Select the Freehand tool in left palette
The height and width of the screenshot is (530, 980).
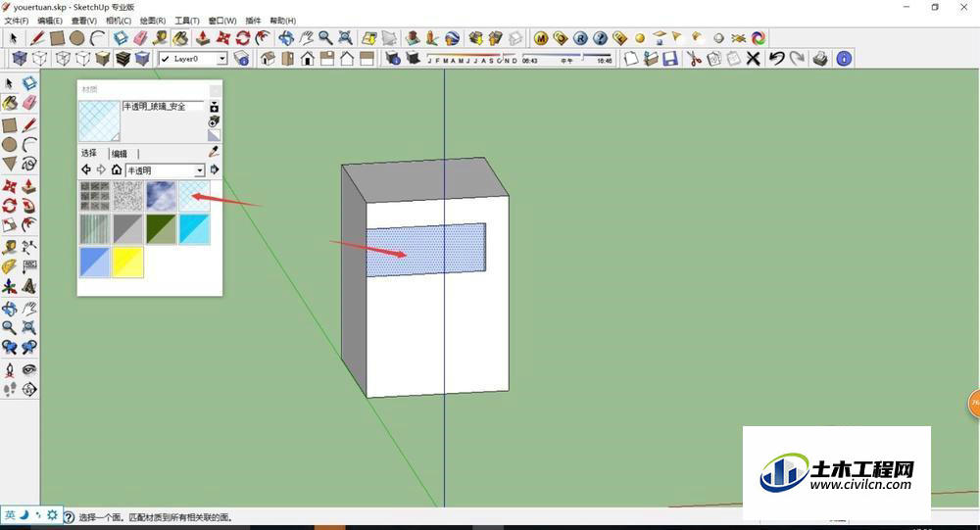(x=28, y=164)
